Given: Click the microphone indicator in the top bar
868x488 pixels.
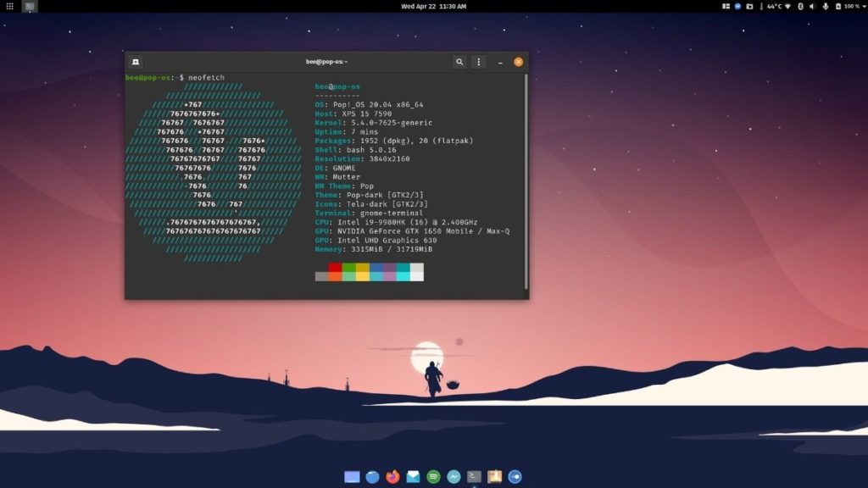Looking at the screenshot, I should click(x=826, y=7).
